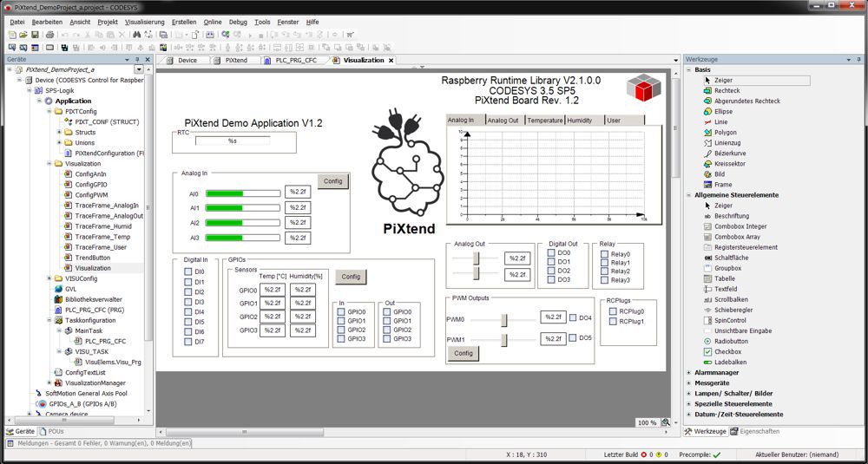The height and width of the screenshot is (464, 868).
Task: Click the Open project folder icon
Action: coord(23,35)
